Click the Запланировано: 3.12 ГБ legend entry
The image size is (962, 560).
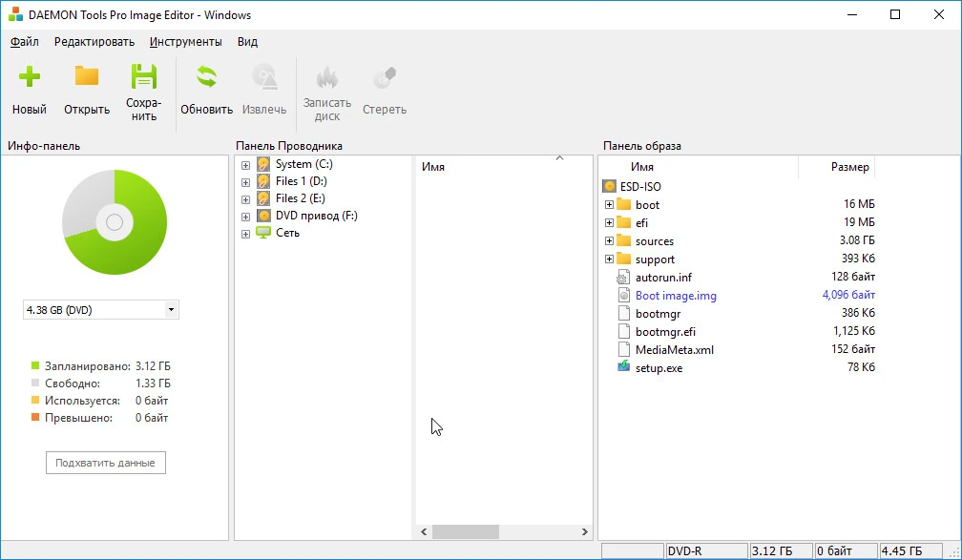(101, 366)
